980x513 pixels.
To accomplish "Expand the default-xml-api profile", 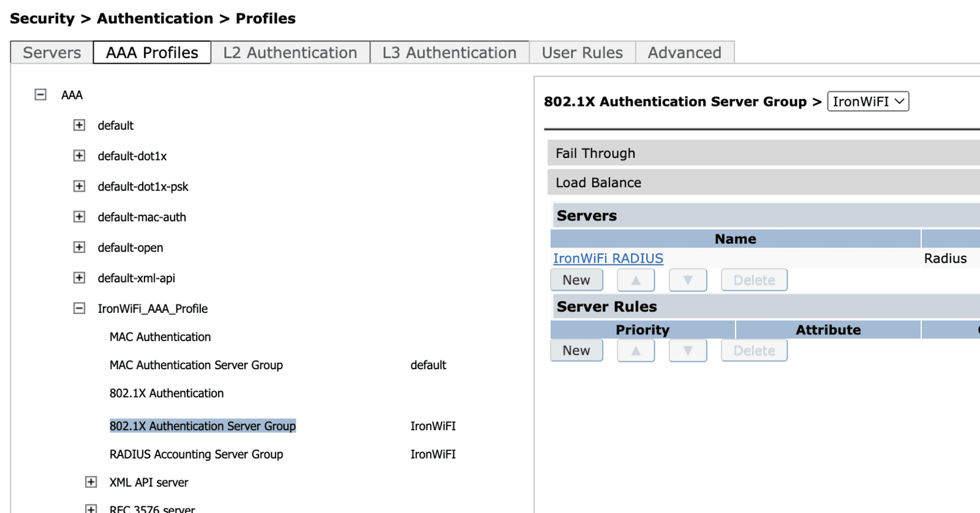I will 79,278.
